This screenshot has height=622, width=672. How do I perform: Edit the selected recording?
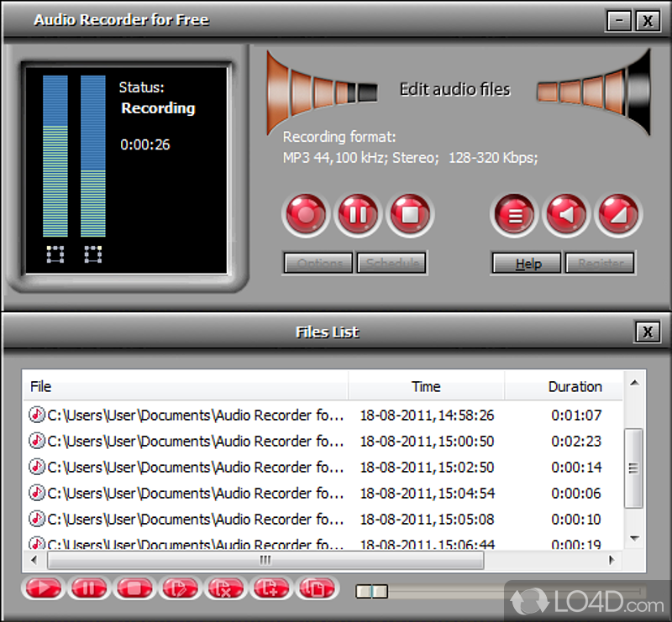[179, 588]
